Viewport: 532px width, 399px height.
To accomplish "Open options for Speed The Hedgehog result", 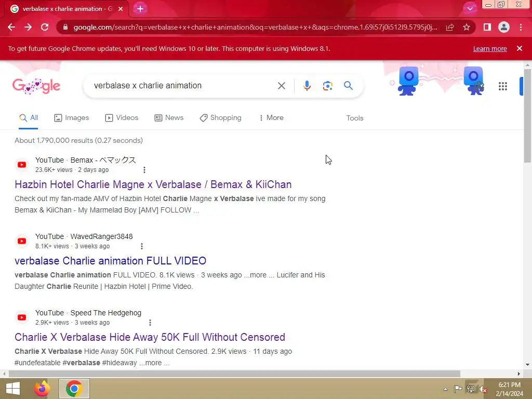I will click(x=150, y=322).
